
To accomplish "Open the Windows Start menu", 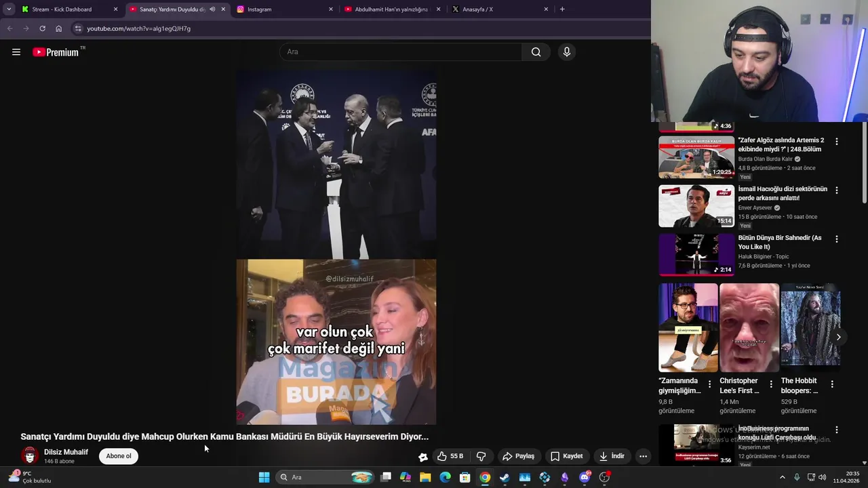I will click(264, 477).
